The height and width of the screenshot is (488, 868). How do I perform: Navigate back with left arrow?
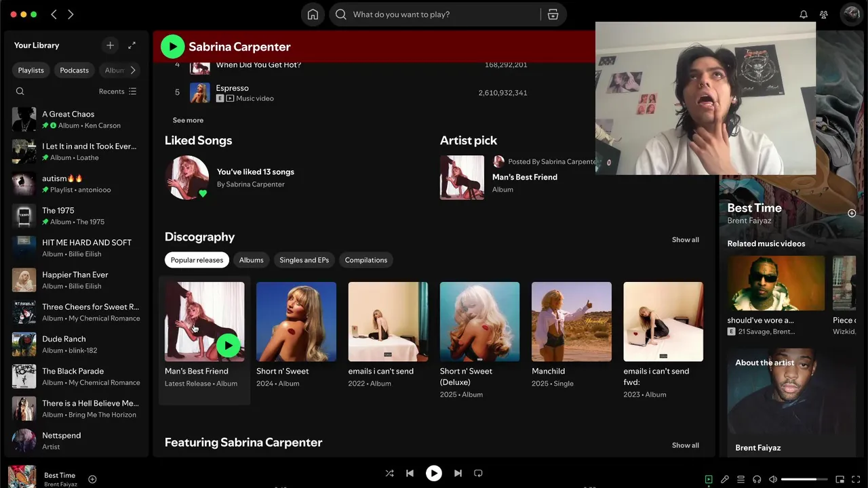(x=54, y=14)
